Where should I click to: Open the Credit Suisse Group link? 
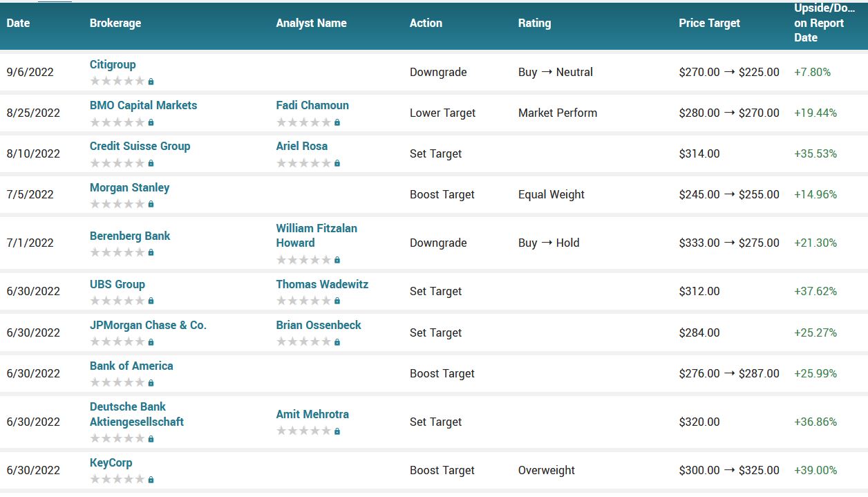click(x=140, y=146)
